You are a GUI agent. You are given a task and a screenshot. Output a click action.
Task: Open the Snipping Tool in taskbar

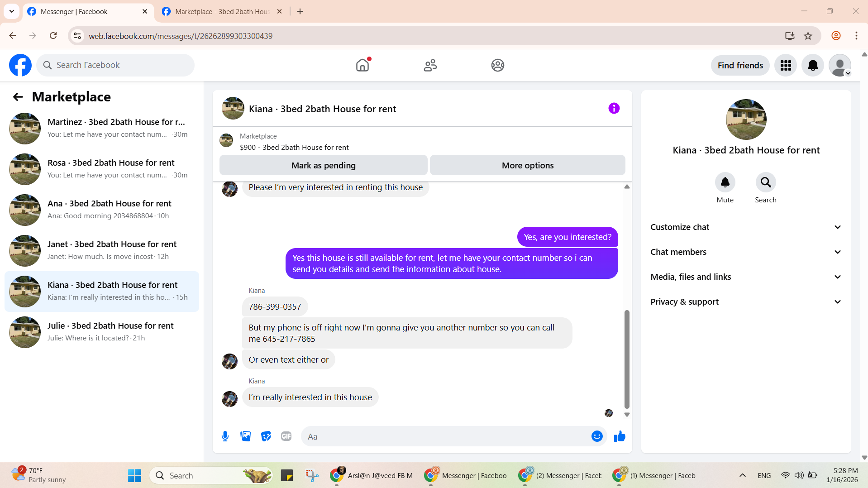(312, 475)
